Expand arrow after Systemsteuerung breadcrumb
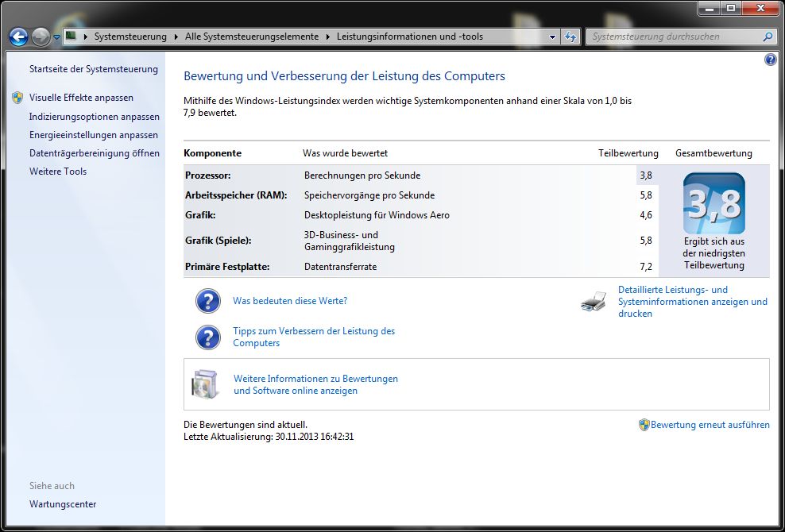Screen dimensions: 785x532 tap(176, 37)
